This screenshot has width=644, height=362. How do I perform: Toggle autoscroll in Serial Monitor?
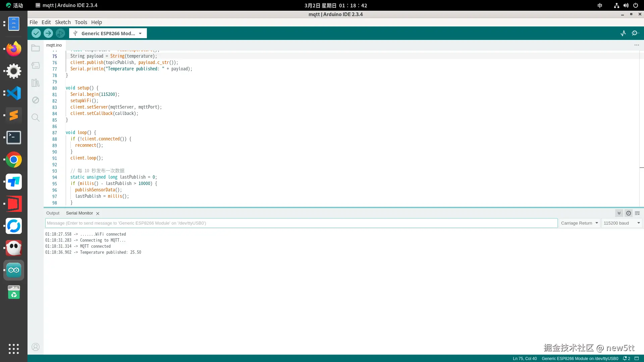(x=619, y=213)
